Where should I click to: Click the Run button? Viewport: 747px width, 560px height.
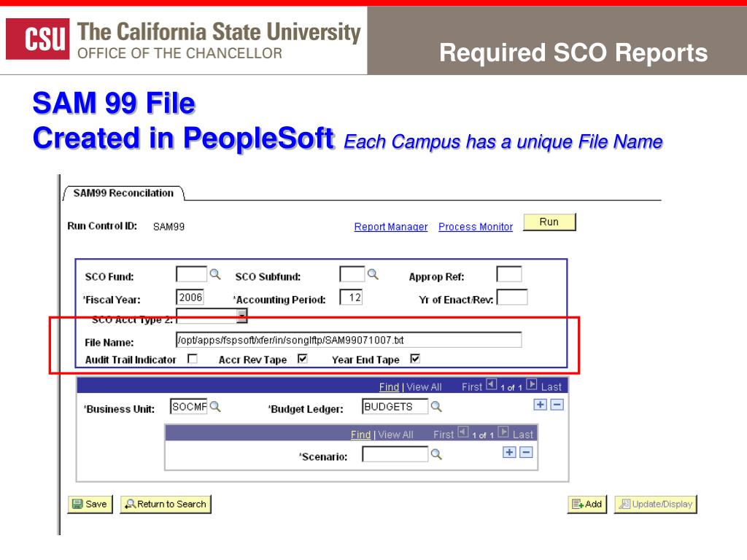[549, 222]
